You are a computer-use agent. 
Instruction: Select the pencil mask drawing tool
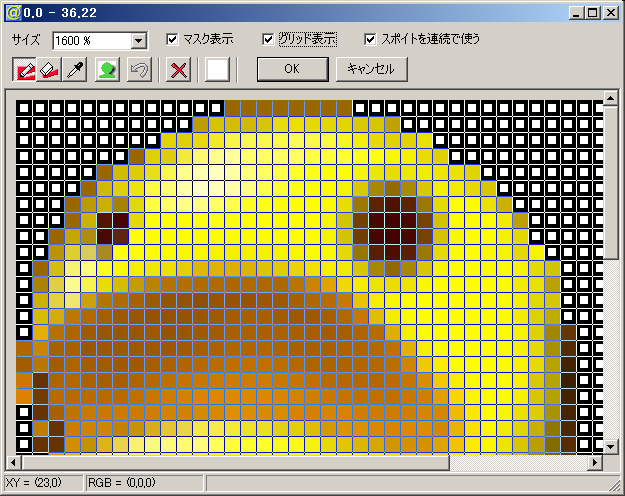(x=24, y=70)
